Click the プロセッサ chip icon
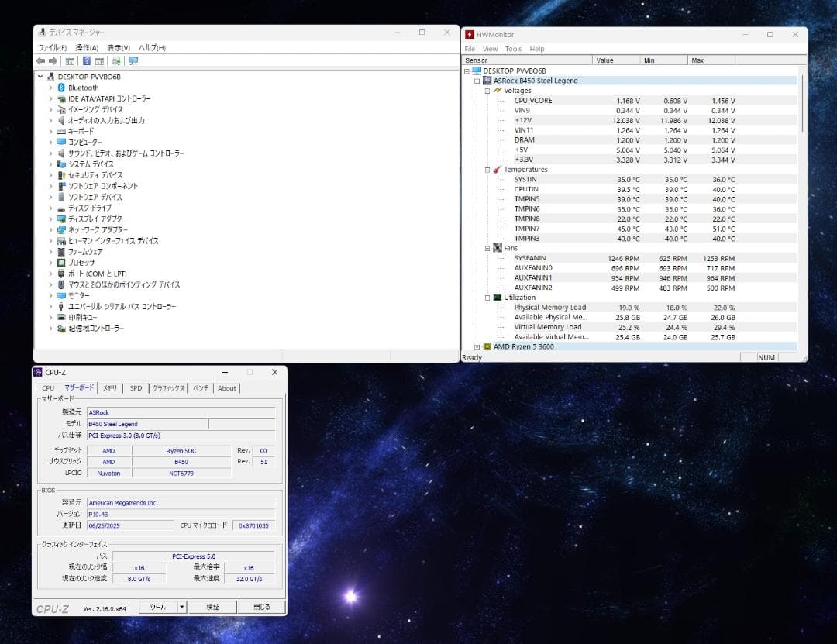This screenshot has width=837, height=644. [61, 263]
